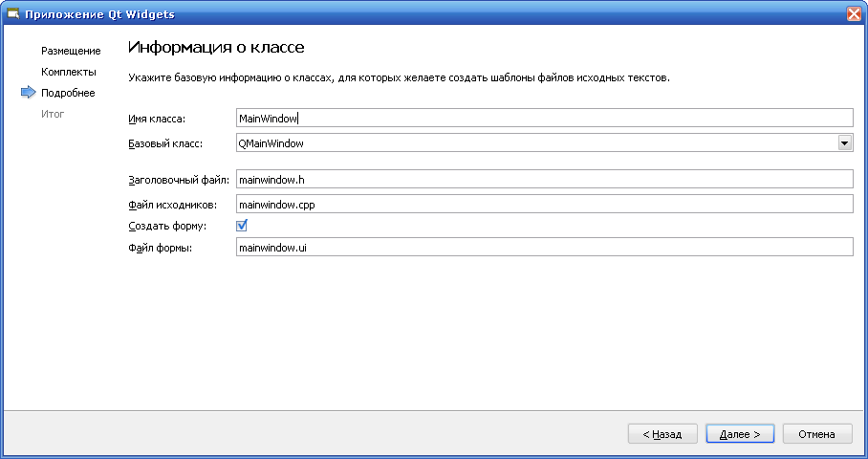Cancel the wizard with Отмена
The width and height of the screenshot is (868, 459).
click(x=817, y=434)
